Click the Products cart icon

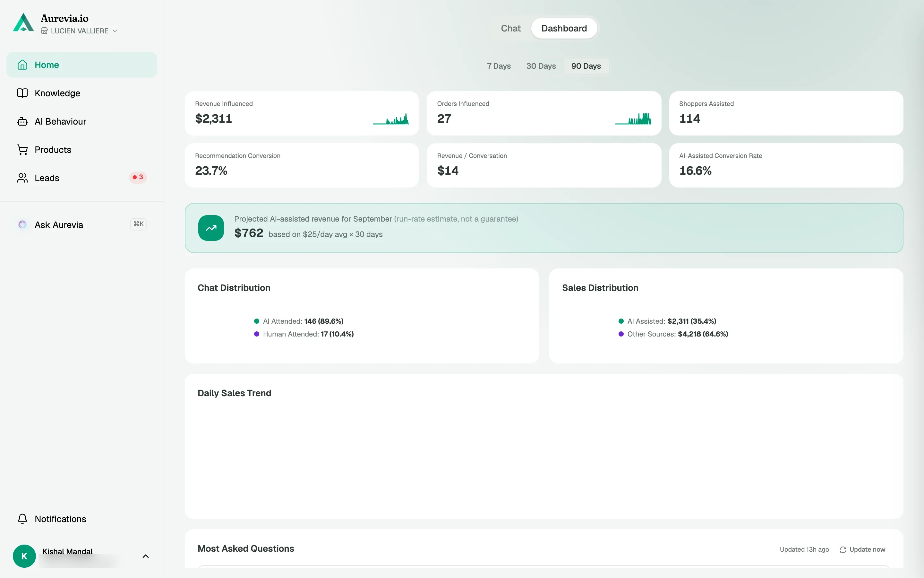[x=22, y=150]
